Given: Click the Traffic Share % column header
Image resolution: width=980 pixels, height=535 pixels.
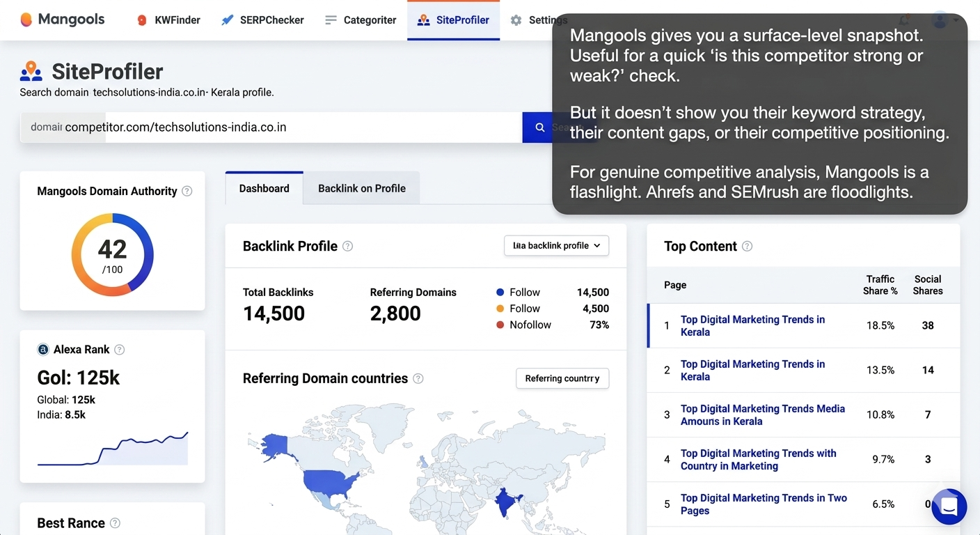Looking at the screenshot, I should [x=880, y=285].
